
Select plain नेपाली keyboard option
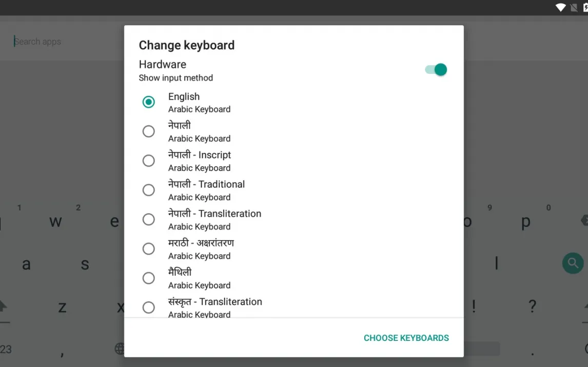pyautogui.click(x=148, y=131)
